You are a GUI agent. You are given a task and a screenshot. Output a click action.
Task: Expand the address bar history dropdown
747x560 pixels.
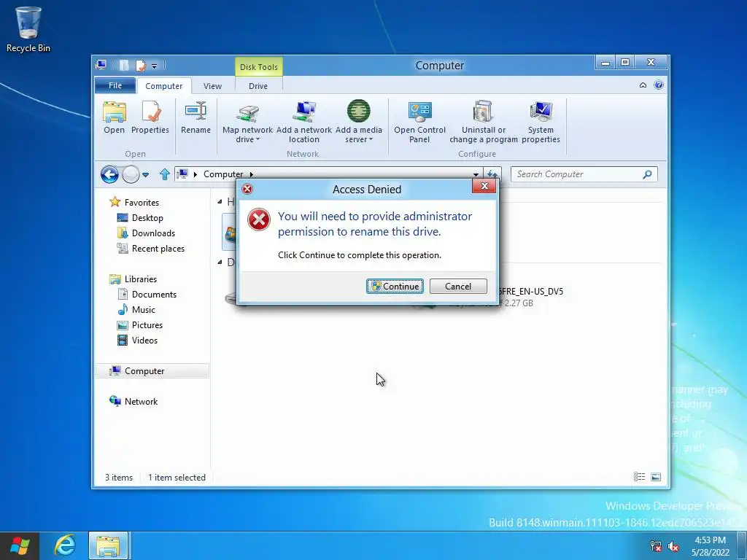point(476,175)
